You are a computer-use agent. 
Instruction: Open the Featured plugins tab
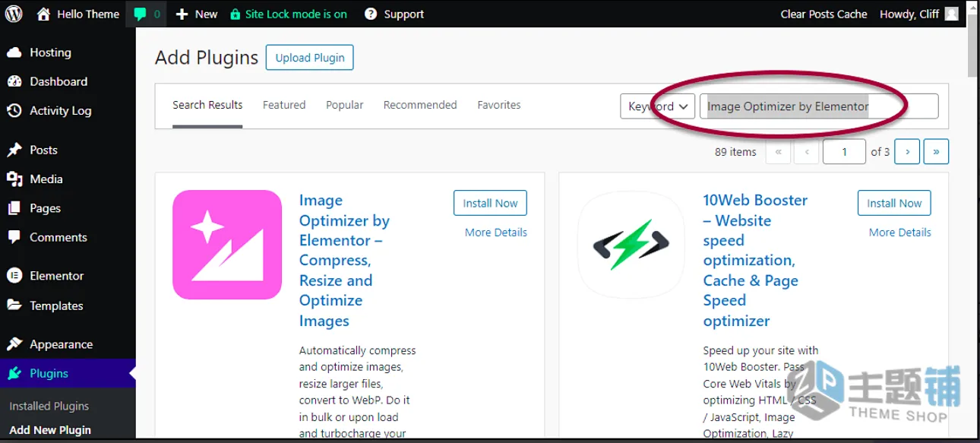point(284,105)
